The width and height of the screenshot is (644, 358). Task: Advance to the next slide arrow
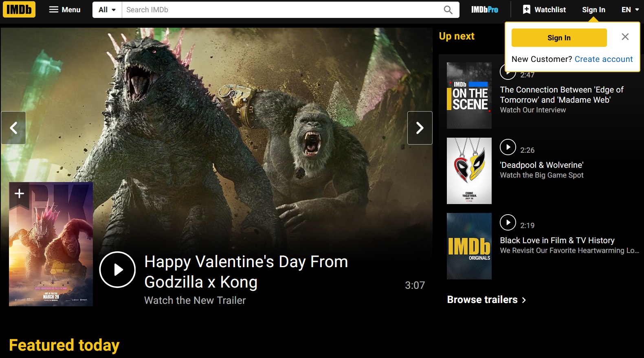[x=420, y=128]
